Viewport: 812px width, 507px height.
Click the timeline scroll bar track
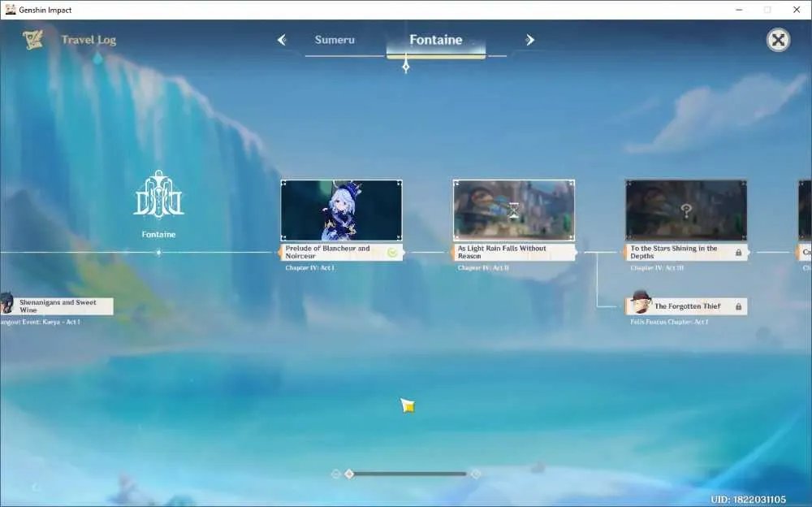click(x=406, y=474)
